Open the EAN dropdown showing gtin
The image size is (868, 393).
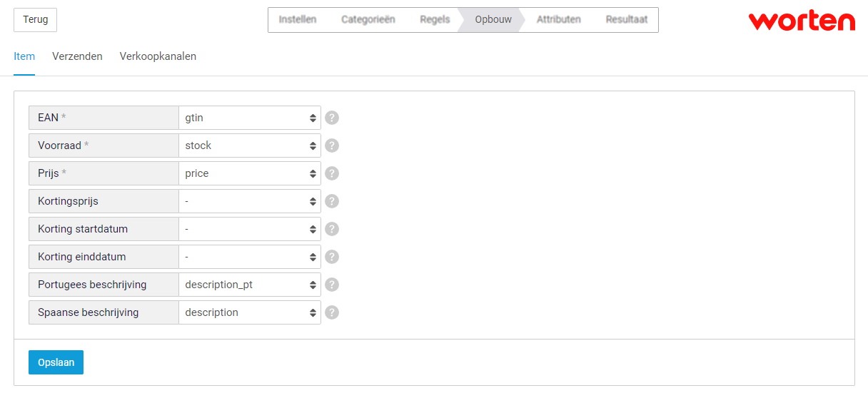point(250,118)
